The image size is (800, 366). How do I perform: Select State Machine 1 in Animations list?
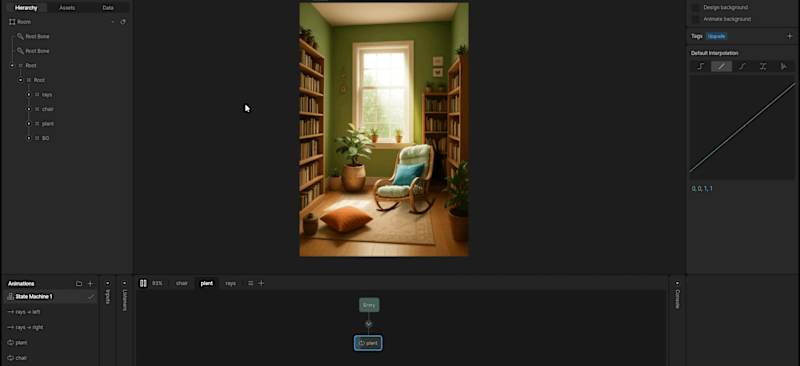point(50,297)
